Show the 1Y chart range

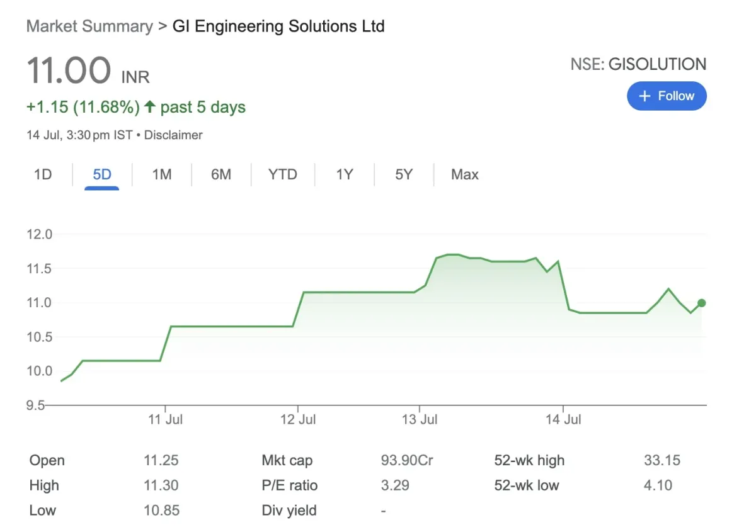(344, 174)
